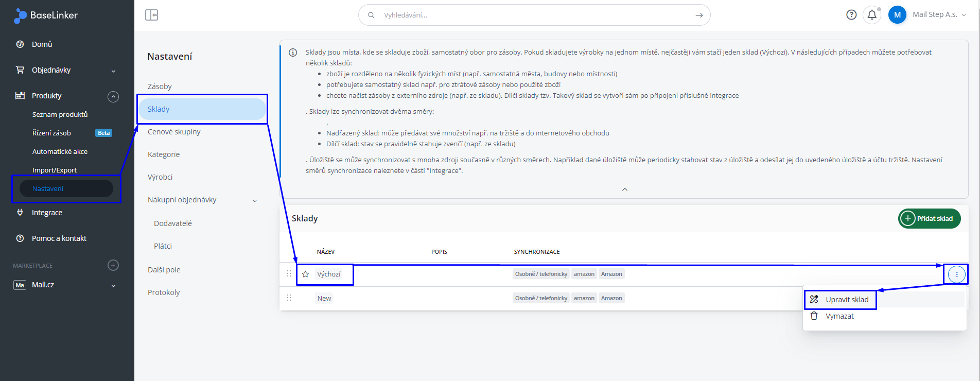Click the Přidat sklad button
980x381 pixels.
(929, 218)
